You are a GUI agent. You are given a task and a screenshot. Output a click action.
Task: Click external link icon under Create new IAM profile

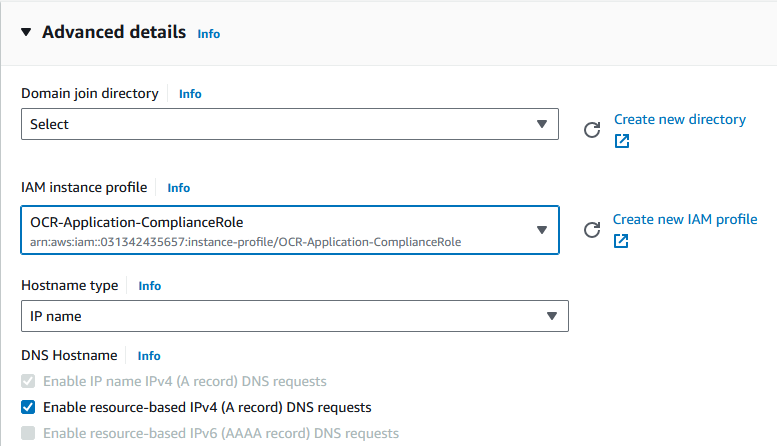(x=621, y=241)
